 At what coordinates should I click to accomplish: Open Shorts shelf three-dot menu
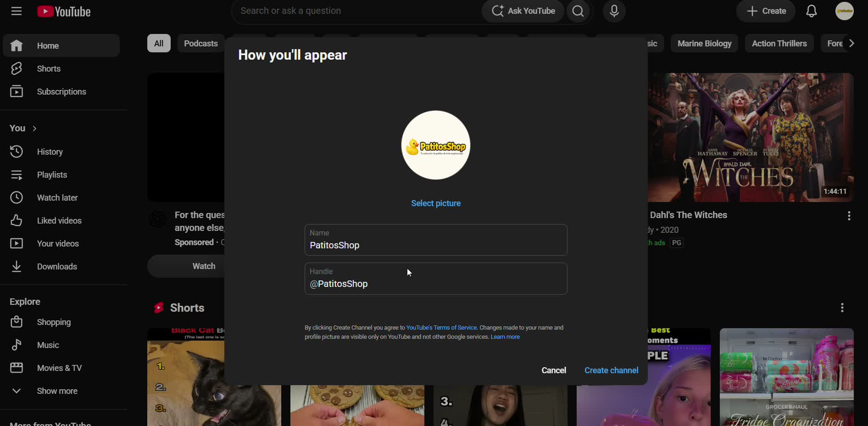coord(842,308)
